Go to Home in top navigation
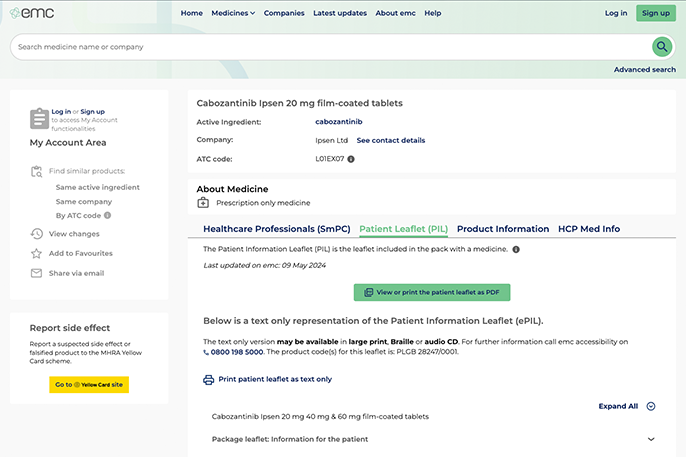 tap(192, 13)
